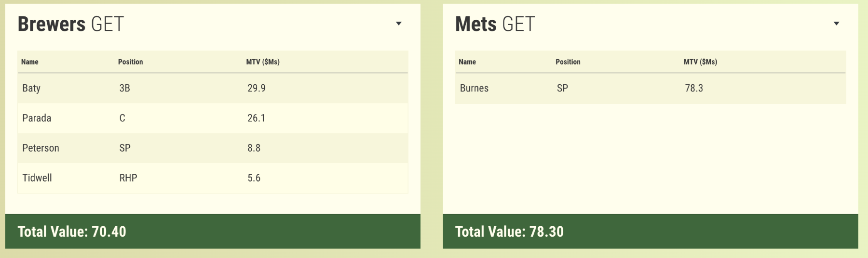Sort Mets table by MTV ($Ms) header
This screenshot has width=868, height=258.
(700, 62)
